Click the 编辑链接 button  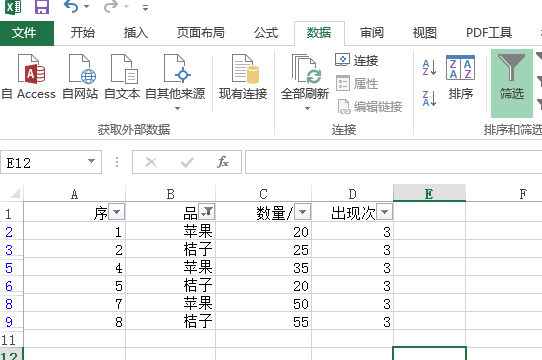(370, 107)
